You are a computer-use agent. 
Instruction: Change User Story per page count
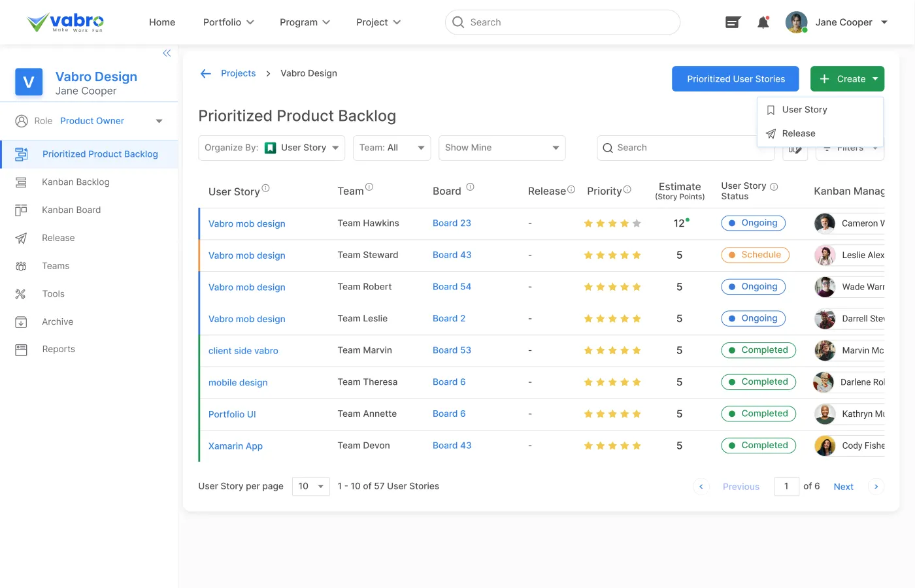(311, 486)
